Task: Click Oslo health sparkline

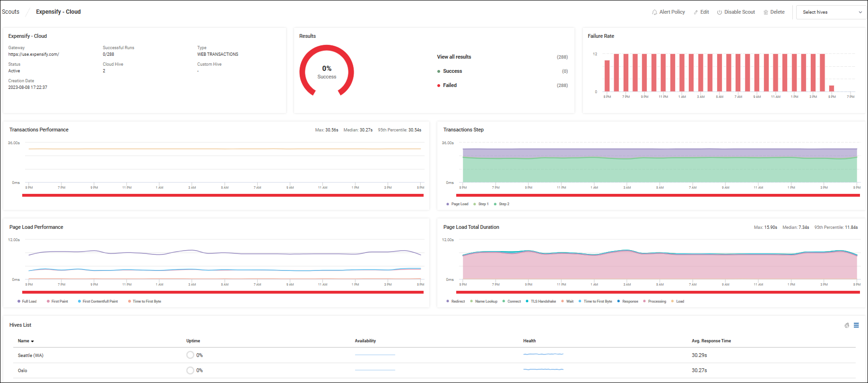Action: click(x=543, y=369)
